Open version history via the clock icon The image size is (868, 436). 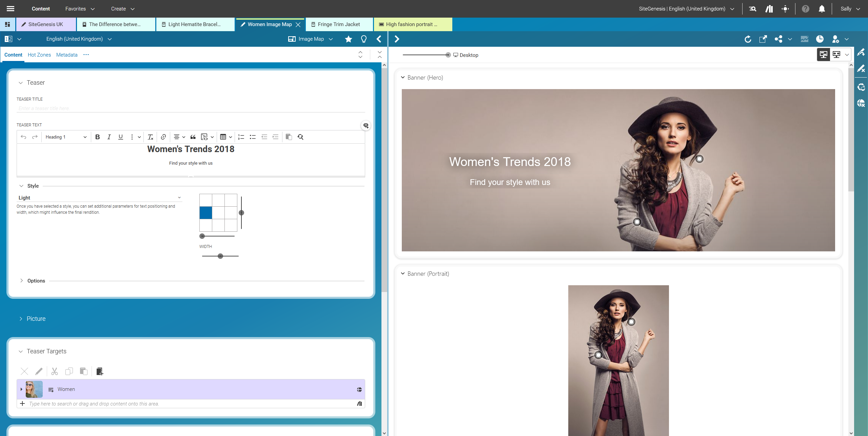[820, 39]
